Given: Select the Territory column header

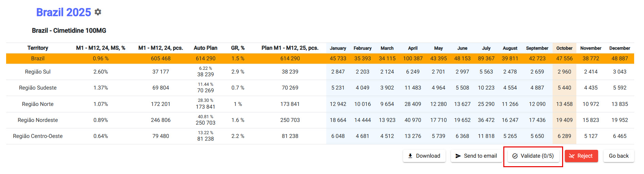Looking at the screenshot, I should [38, 48].
